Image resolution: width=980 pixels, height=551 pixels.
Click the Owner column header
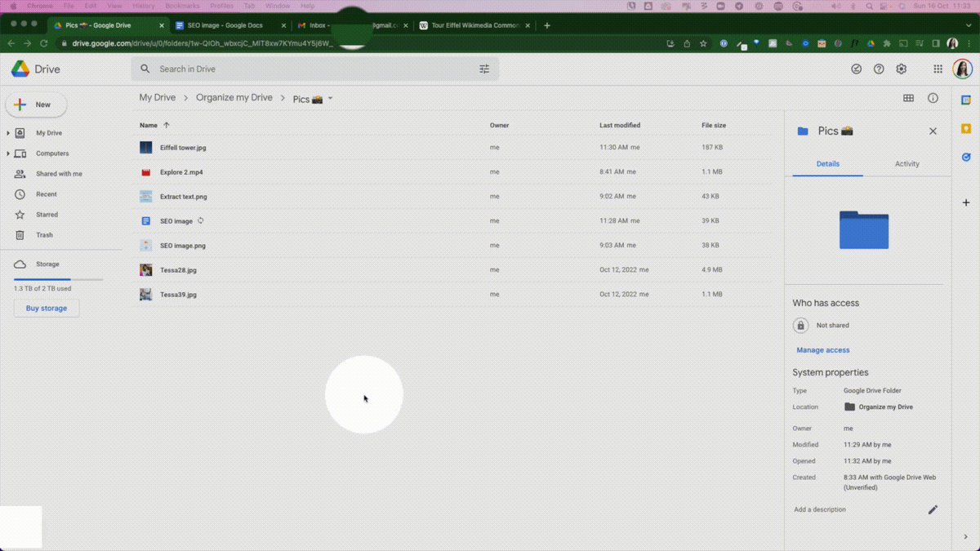499,126
